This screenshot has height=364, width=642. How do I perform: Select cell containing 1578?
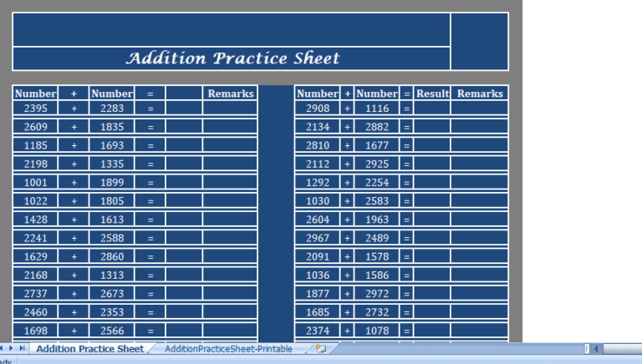click(377, 256)
